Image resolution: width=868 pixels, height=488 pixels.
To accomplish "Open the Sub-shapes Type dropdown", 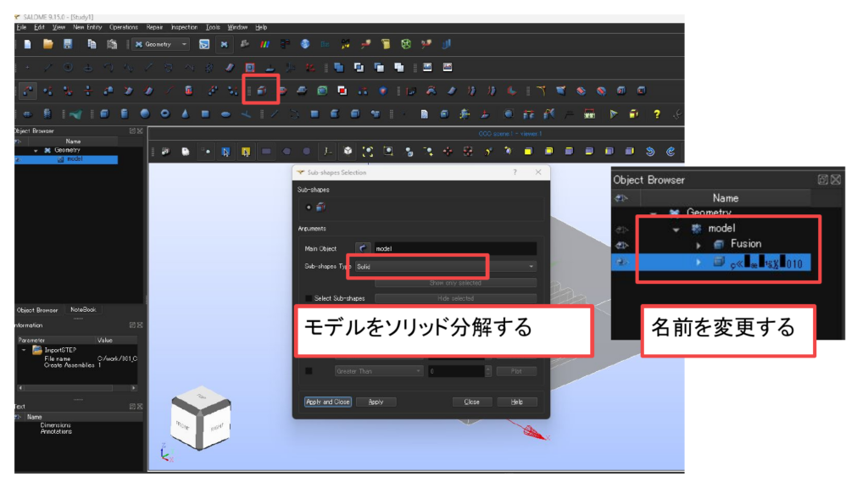I will click(x=445, y=266).
